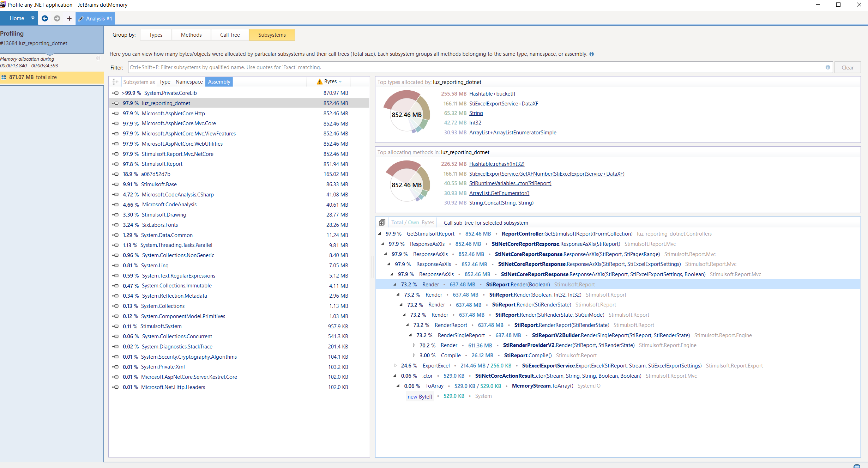The height and width of the screenshot is (468, 868).
Task: Expand the 70.2 % Render StiRenderProviderV2 node
Action: tap(414, 345)
